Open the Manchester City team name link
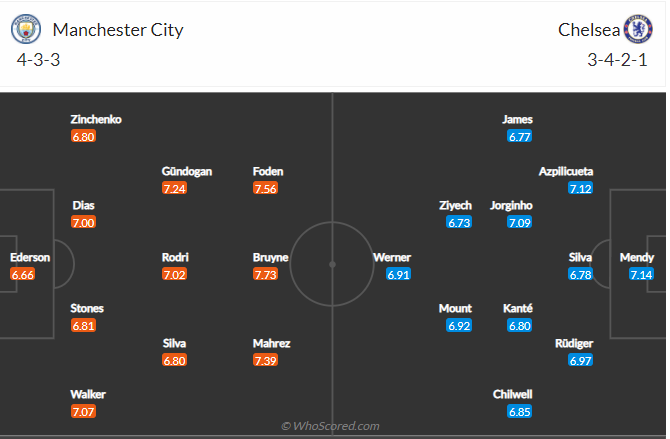Image resolution: width=670 pixels, height=439 pixels. 118,29
